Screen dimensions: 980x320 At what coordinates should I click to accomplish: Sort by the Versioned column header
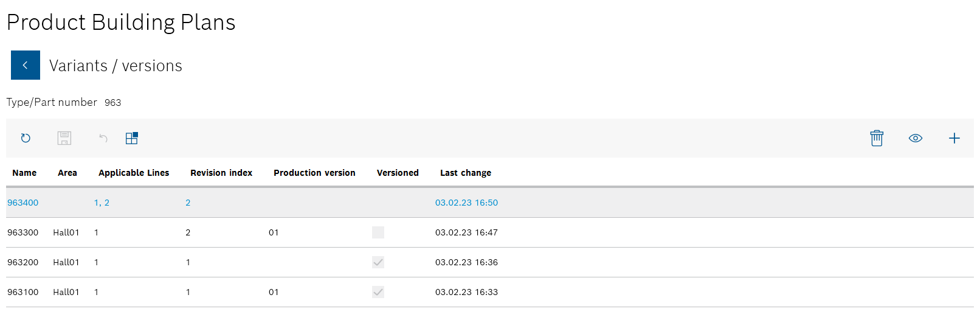398,173
